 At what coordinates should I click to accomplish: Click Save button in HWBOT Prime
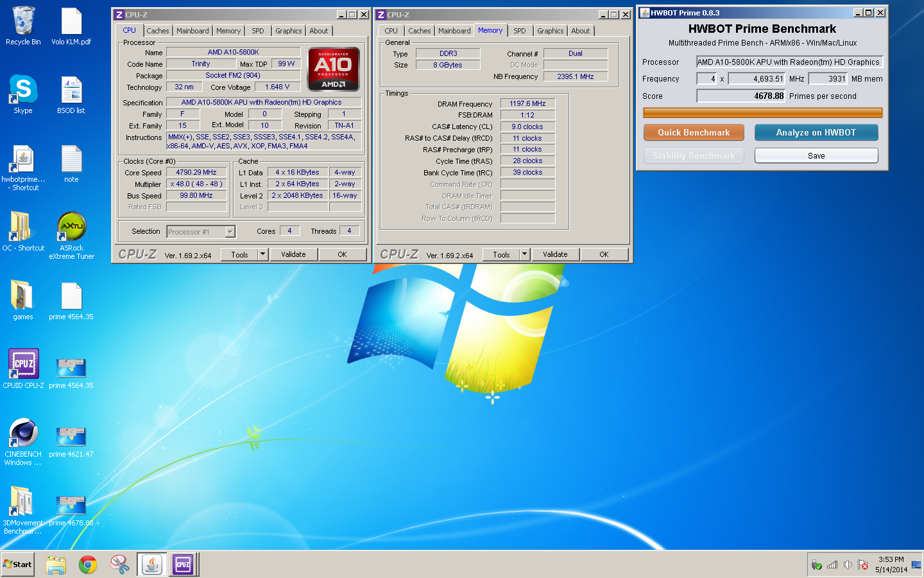point(816,155)
